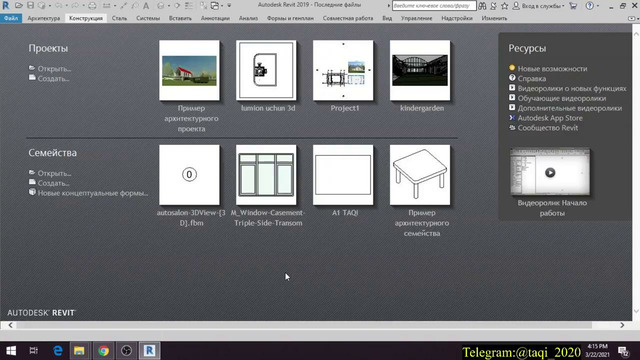Click the Windows Start button

pos(11,351)
